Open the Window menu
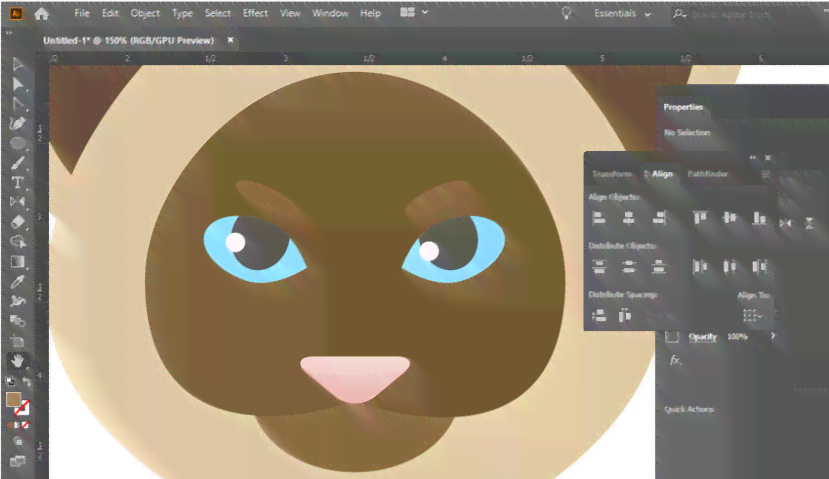This screenshot has height=479, width=829. [330, 13]
